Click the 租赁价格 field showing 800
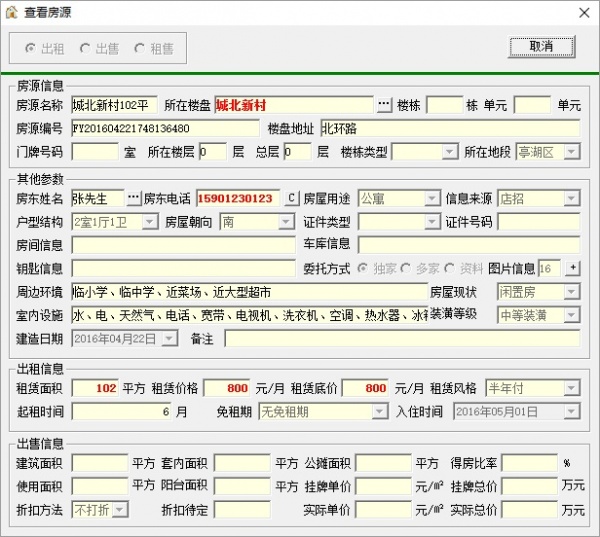This screenshot has width=600, height=537. pyautogui.click(x=227, y=388)
